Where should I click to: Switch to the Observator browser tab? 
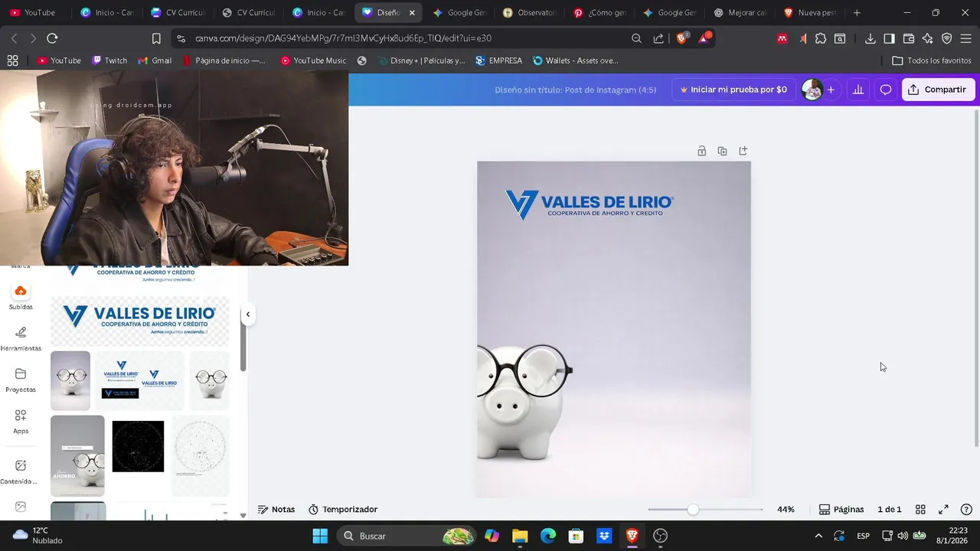(x=530, y=12)
